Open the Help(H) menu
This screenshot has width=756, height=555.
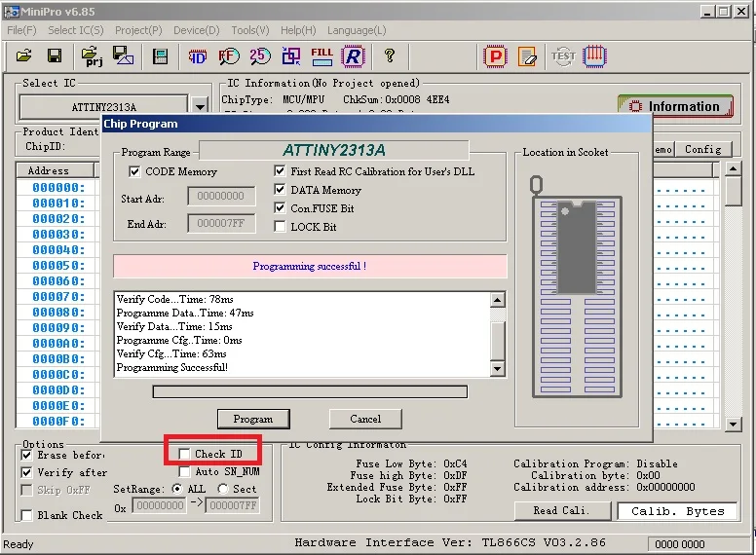298,30
